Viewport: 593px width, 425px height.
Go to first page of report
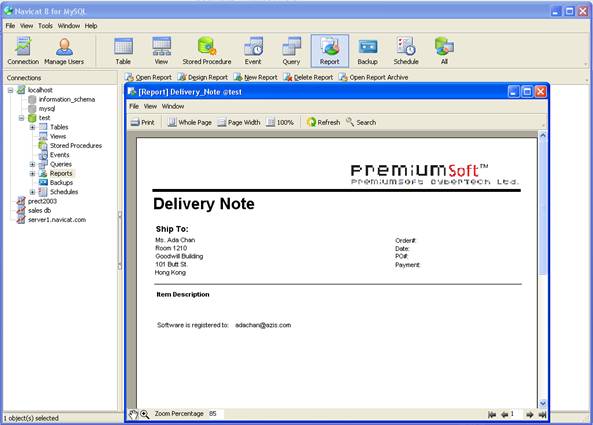pyautogui.click(x=492, y=415)
